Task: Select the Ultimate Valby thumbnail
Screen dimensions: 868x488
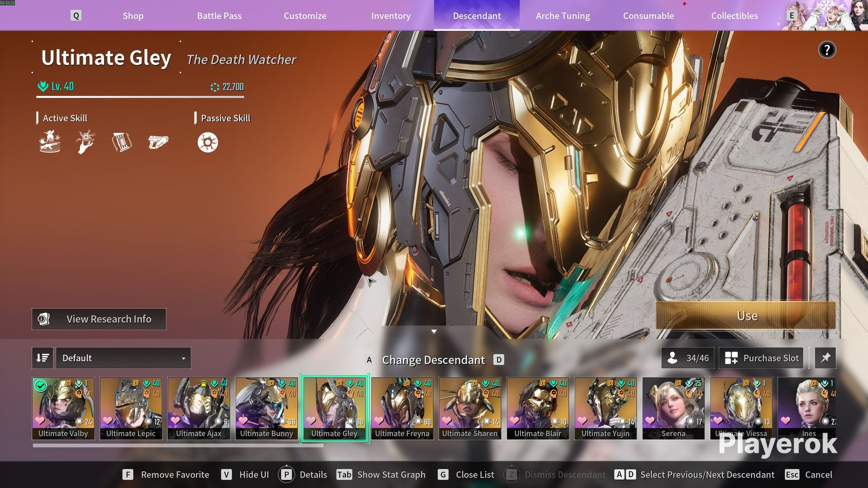Action: (63, 408)
